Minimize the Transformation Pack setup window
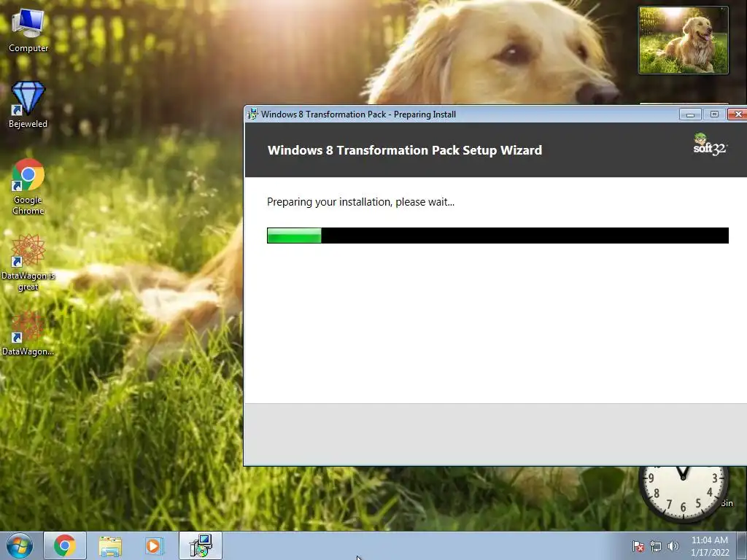 click(690, 114)
